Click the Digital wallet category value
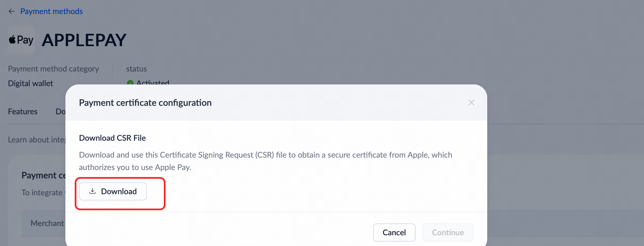Image resolution: width=644 pixels, height=246 pixels. (30, 83)
